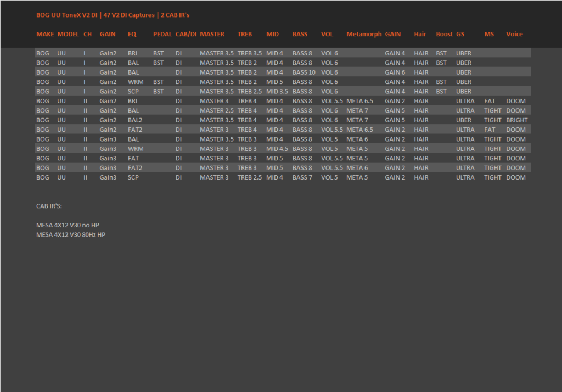
Task: Select the PEDAL column header
Action: point(162,34)
